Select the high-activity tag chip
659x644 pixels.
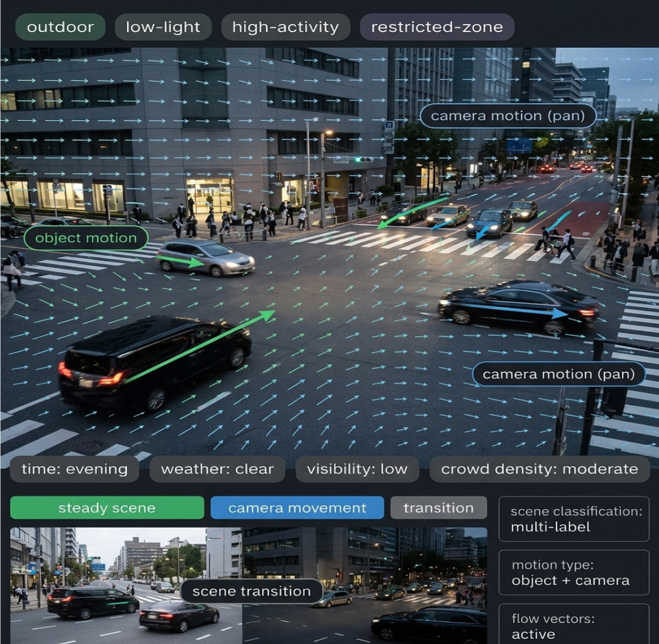point(285,27)
